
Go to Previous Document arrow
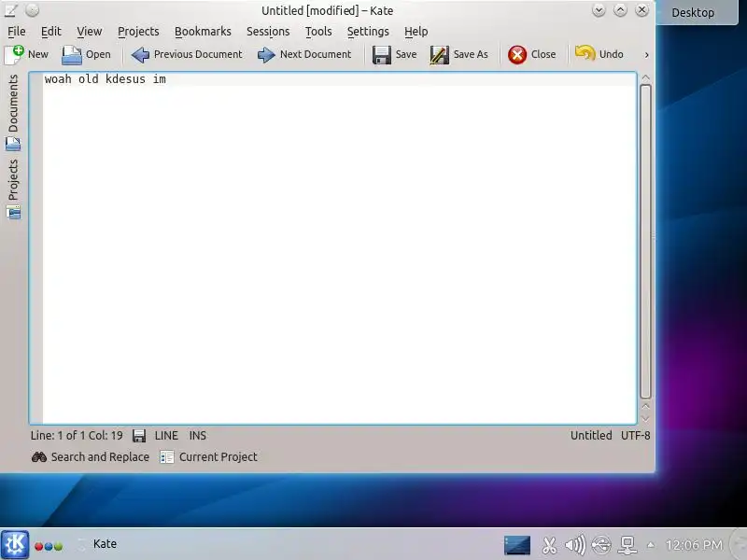click(x=140, y=55)
